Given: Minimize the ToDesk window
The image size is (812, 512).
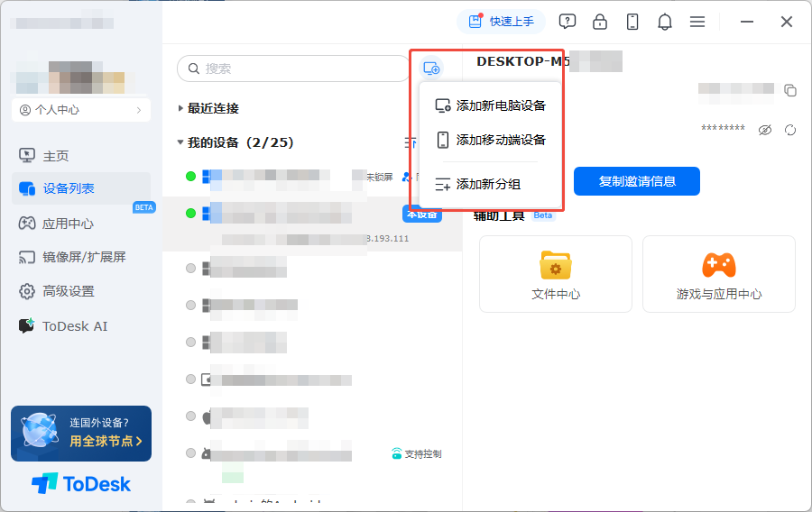Looking at the screenshot, I should click(747, 22).
